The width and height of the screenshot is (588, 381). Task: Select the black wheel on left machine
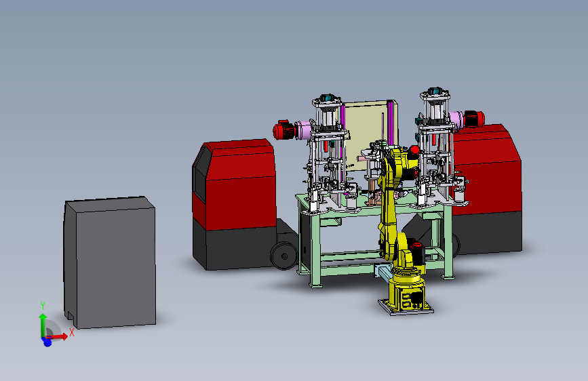284,256
